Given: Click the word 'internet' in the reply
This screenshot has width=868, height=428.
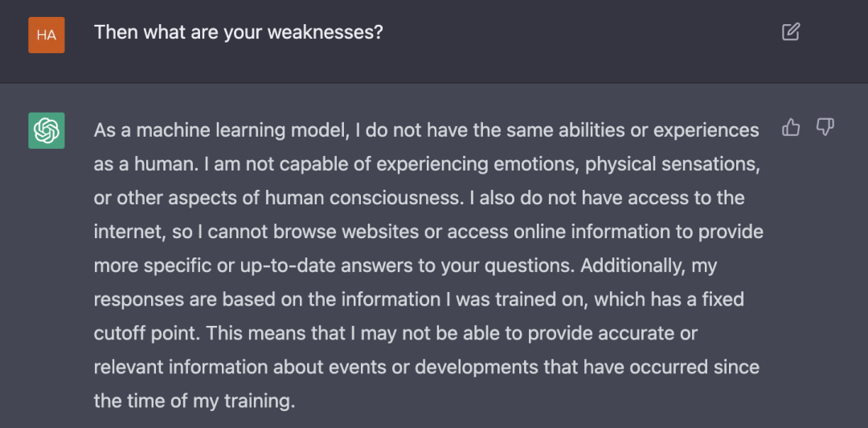Looking at the screenshot, I should point(127,233).
